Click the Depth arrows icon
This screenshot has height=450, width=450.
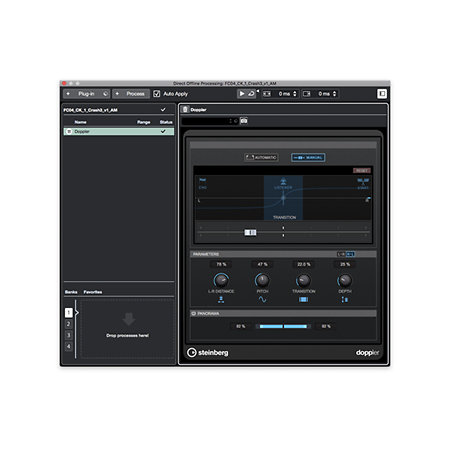coord(345,300)
